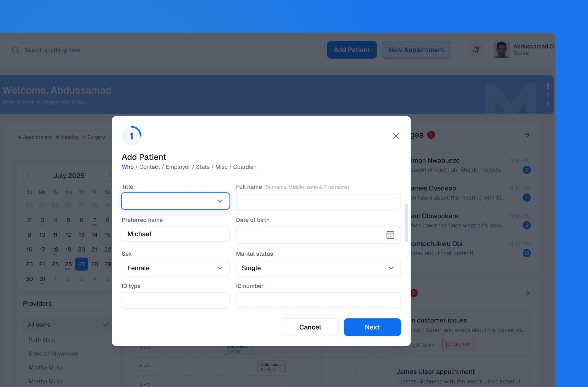This screenshot has height=387, width=588.
Task: Select July 13 in the calendar
Action: 82,235
